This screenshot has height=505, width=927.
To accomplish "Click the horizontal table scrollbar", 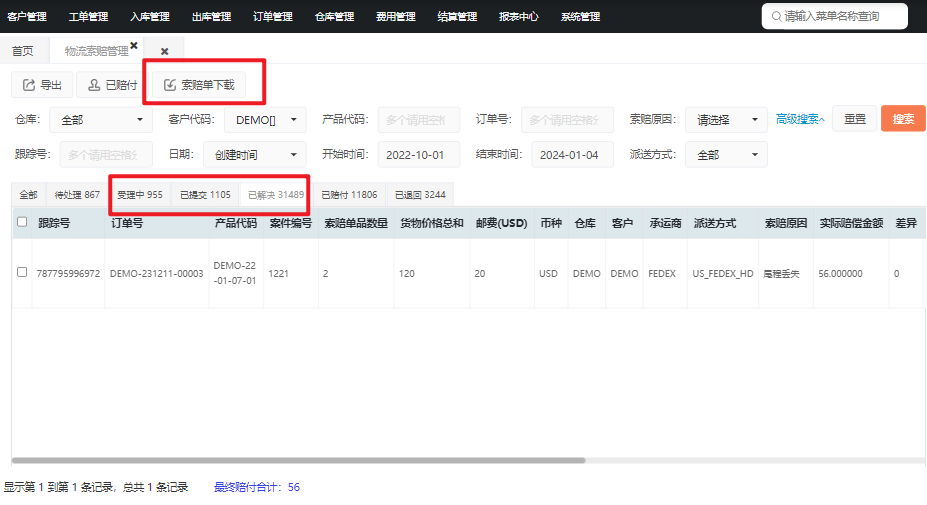I will (x=299, y=460).
